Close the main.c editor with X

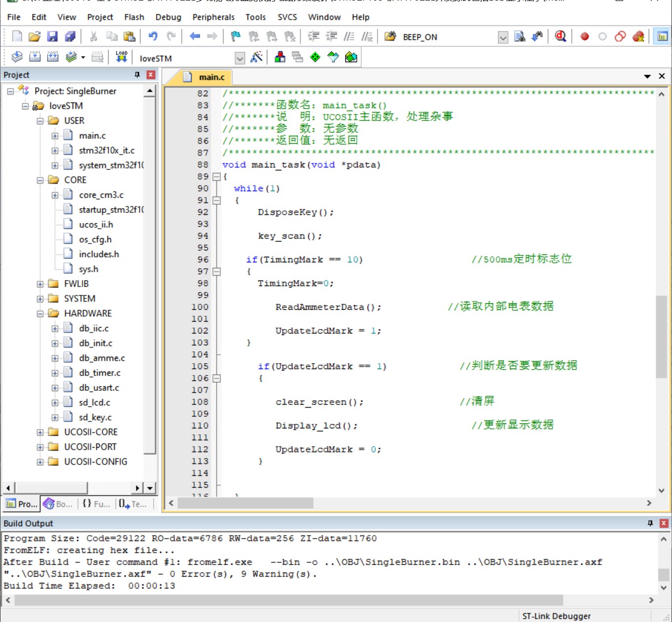(x=662, y=76)
